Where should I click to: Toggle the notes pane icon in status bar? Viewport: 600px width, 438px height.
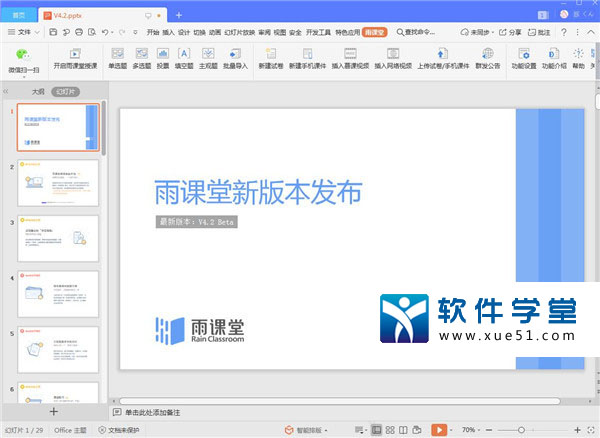pos(359,430)
